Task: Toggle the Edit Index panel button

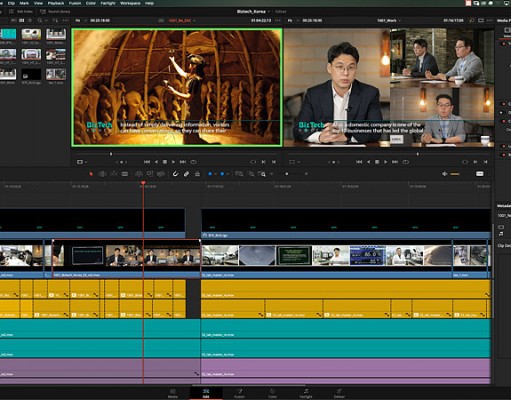Action: [21, 12]
